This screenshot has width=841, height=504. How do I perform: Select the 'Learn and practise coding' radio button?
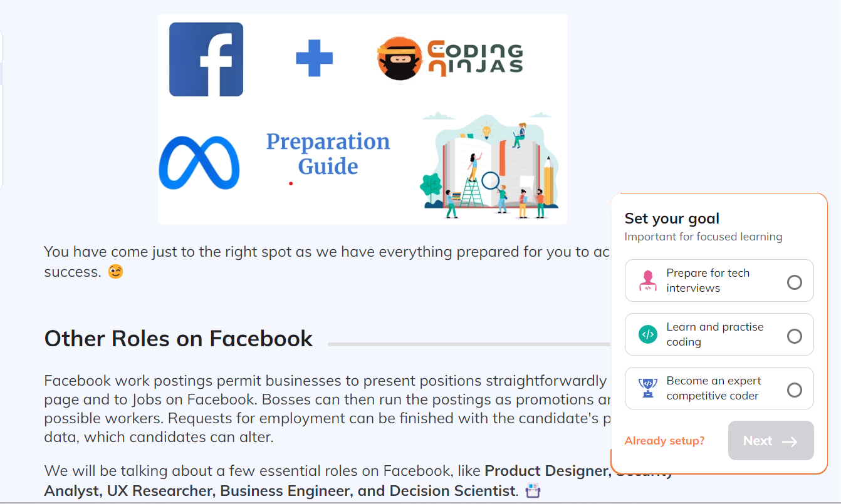point(794,336)
